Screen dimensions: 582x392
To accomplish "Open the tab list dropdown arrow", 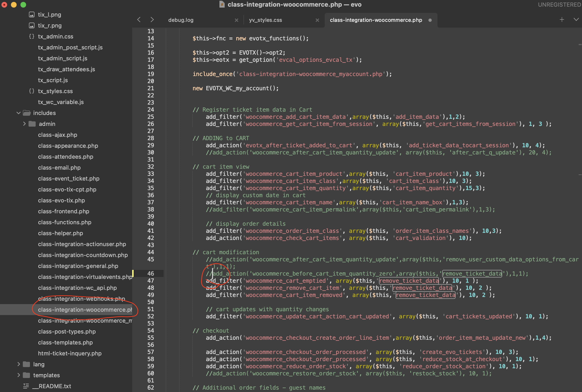I will (576, 19).
